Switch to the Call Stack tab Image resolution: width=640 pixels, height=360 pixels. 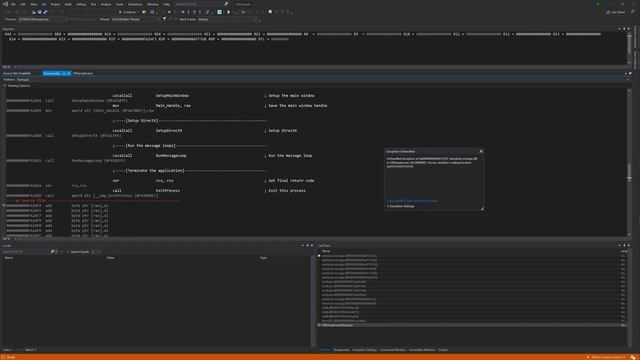[324, 350]
